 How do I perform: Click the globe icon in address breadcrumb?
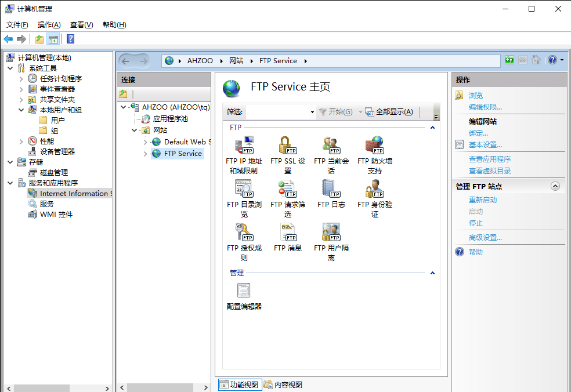(x=169, y=61)
